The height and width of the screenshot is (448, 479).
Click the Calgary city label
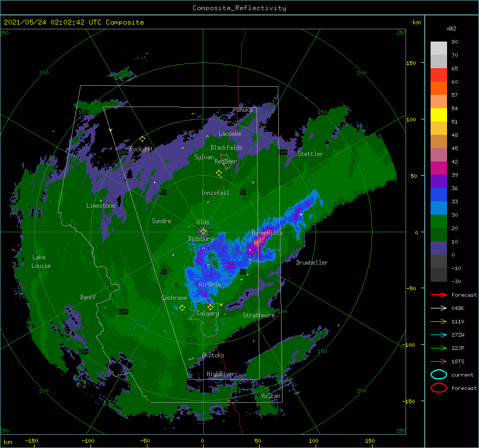click(208, 313)
